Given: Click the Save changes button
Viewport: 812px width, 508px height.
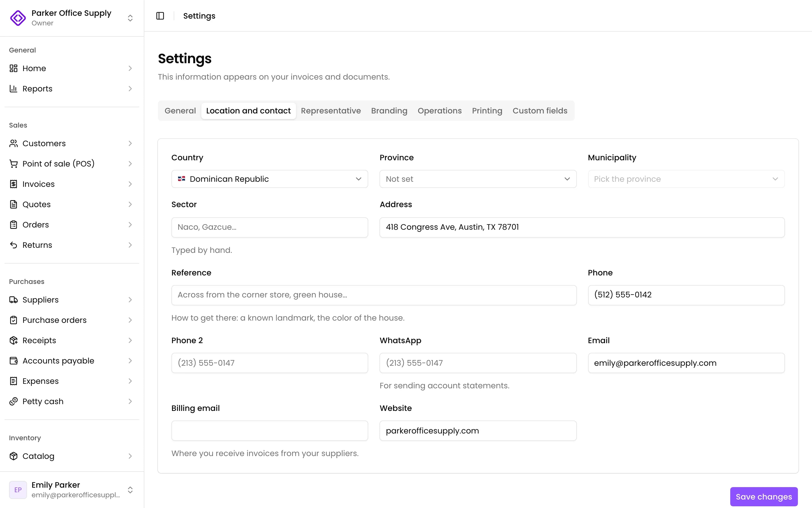Looking at the screenshot, I should click(764, 497).
